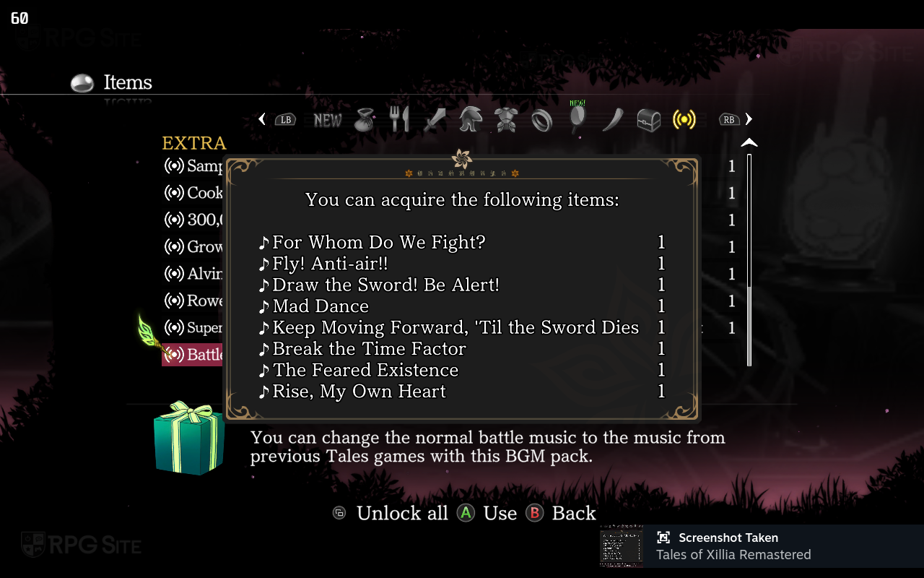This screenshot has width=924, height=578.
Task: Click the left arrow beside LB
Action: (262, 119)
